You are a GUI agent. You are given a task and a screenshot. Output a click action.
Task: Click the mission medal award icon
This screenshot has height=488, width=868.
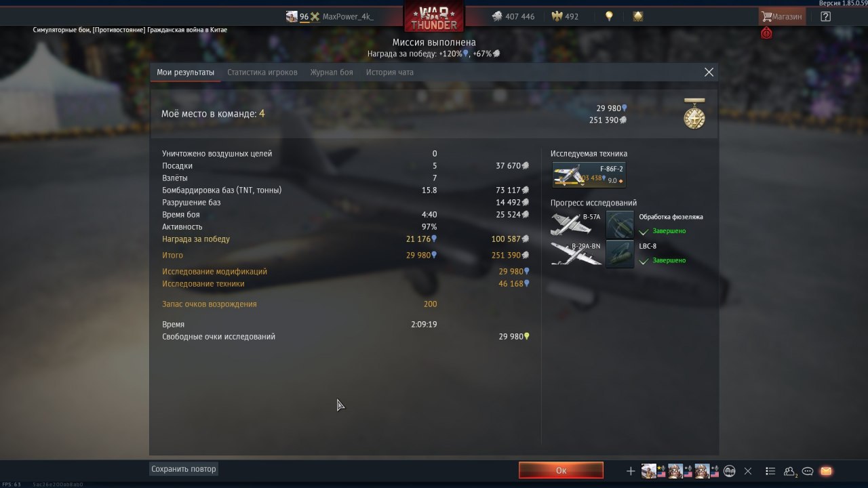[694, 114]
